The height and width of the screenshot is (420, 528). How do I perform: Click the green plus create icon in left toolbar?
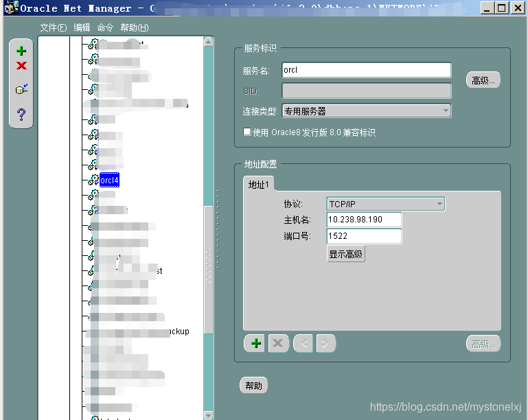coord(21,51)
